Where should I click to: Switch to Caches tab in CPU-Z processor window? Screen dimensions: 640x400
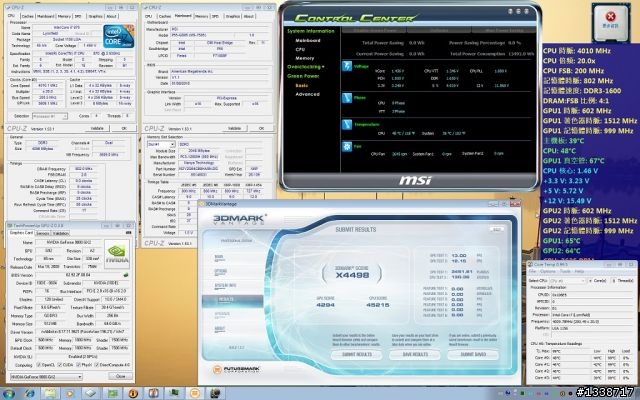28,16
